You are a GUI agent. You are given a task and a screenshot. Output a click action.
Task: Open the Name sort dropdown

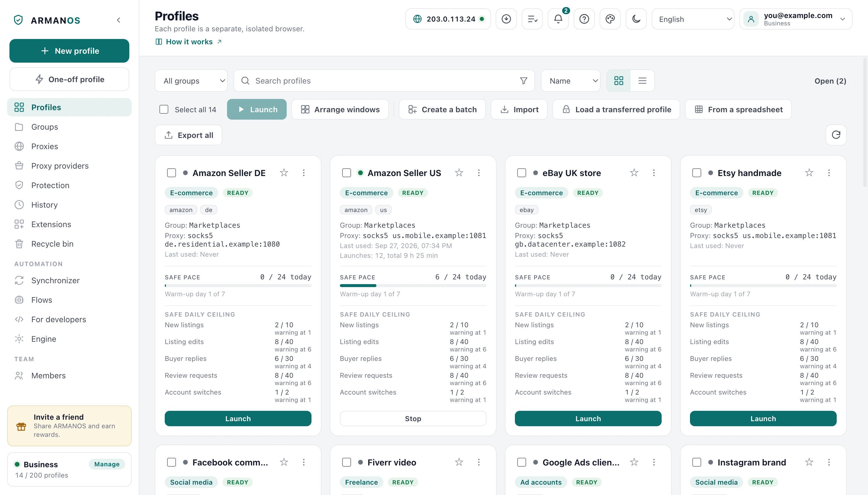coord(571,81)
